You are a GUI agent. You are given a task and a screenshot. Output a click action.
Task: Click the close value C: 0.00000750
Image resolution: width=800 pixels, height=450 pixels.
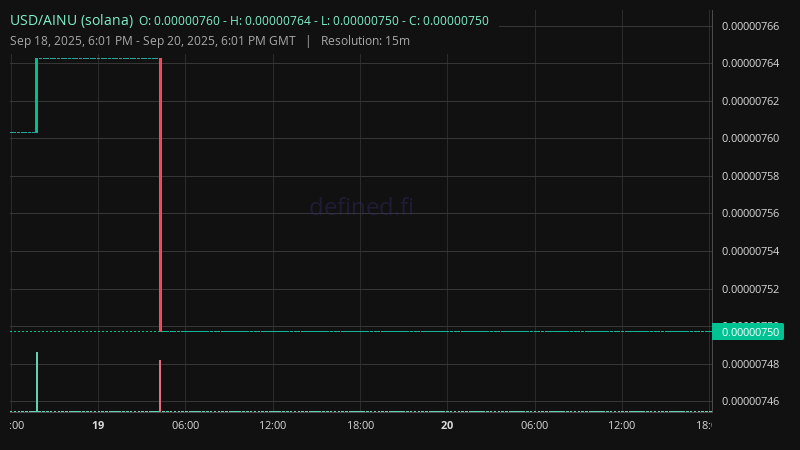[x=449, y=21]
